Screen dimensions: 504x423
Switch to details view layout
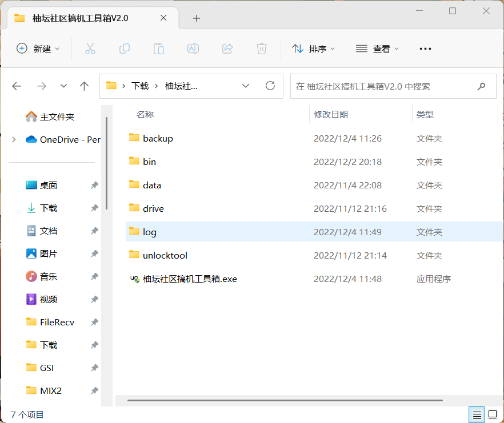pos(476,414)
